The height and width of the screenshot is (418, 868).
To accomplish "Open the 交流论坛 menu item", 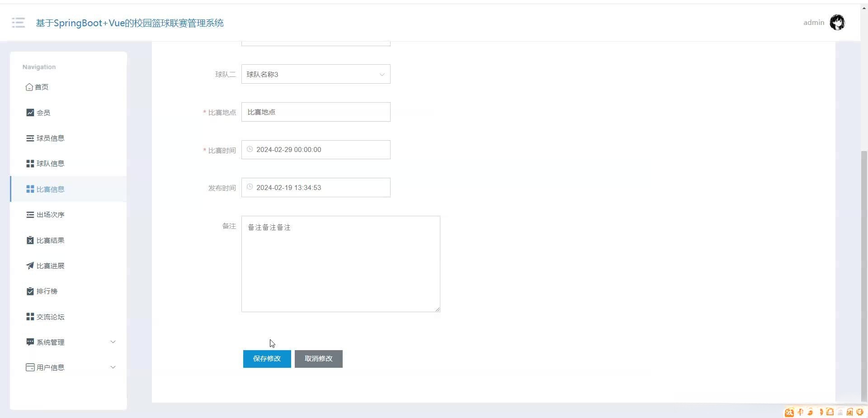I will pyautogui.click(x=68, y=317).
